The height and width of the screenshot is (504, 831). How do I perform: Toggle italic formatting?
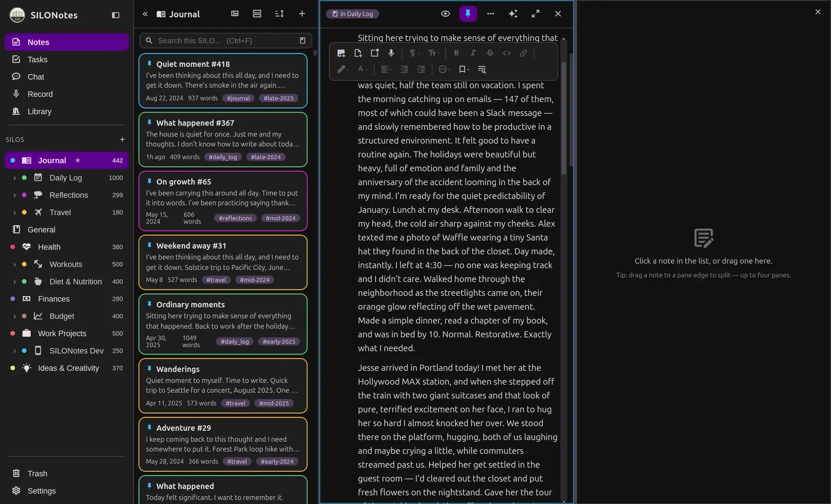pyautogui.click(x=473, y=53)
